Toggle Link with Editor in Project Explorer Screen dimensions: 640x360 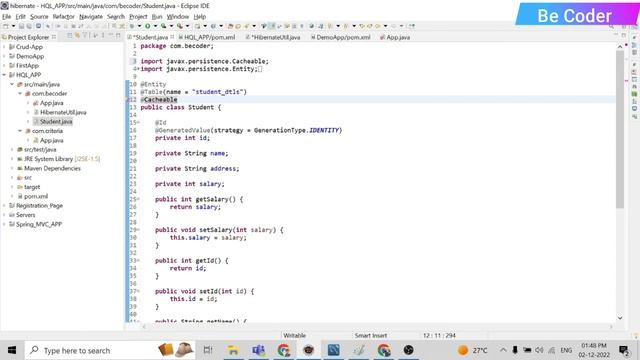(x=77, y=36)
